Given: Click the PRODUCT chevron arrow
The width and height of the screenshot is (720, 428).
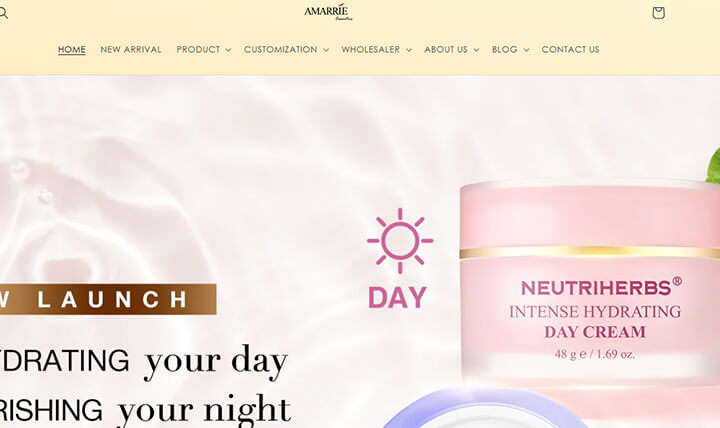Looking at the screenshot, I should [228, 50].
